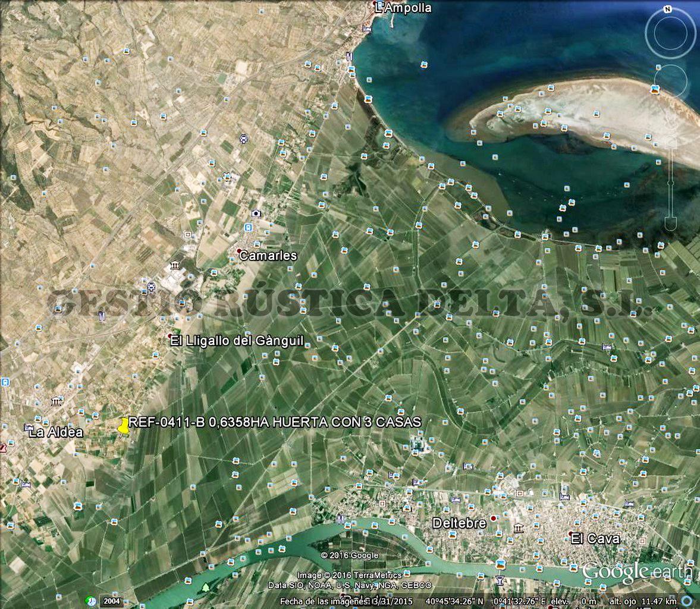Viewport: 700px width, 609px height.
Task: Select the Camarles place label
Action: [268, 256]
